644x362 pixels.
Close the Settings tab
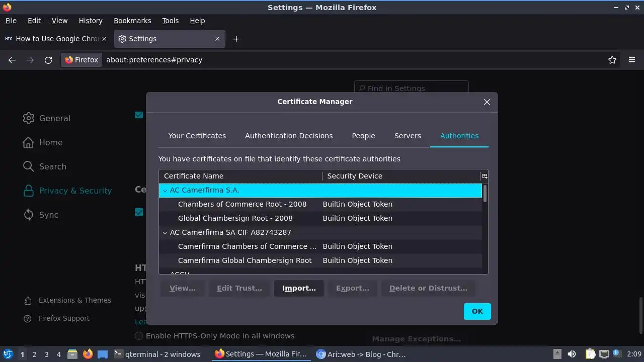217,39
